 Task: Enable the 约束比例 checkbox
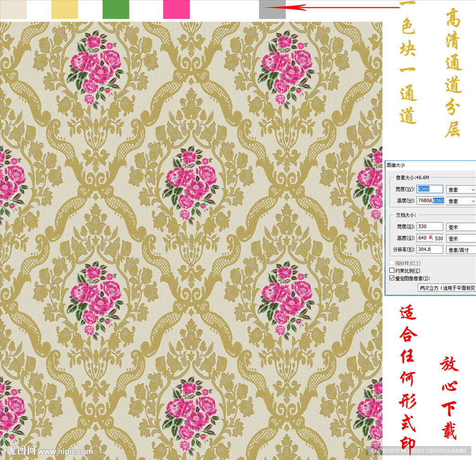[392, 270]
